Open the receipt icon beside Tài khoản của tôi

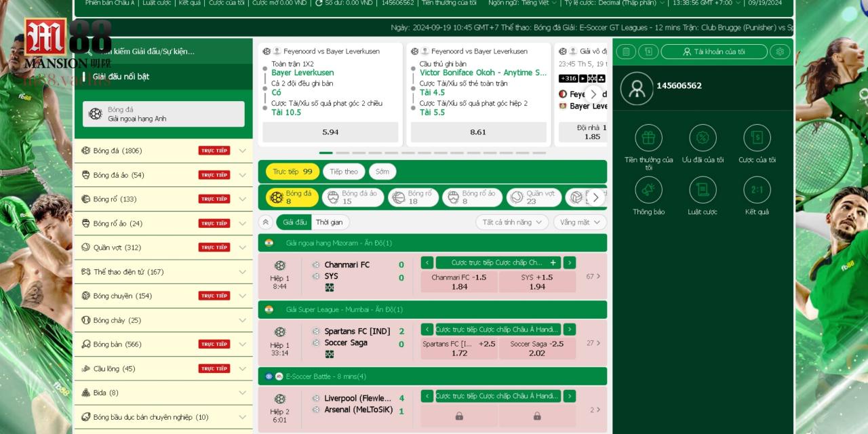(x=648, y=52)
